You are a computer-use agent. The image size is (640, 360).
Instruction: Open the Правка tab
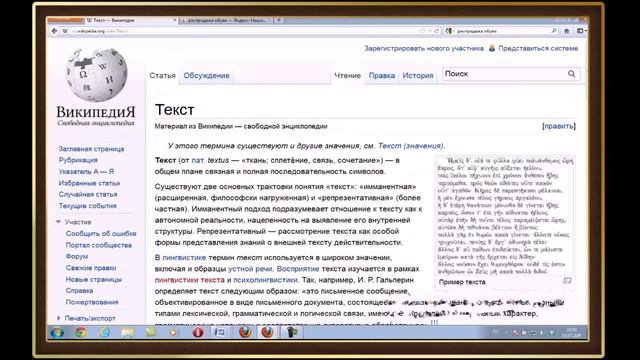click(x=382, y=76)
